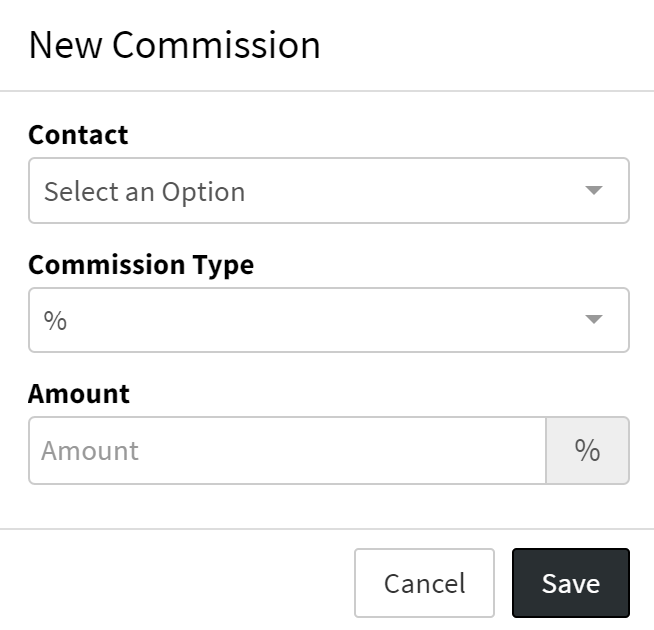Click the Contact field label
This screenshot has width=654, height=630.
tap(78, 134)
